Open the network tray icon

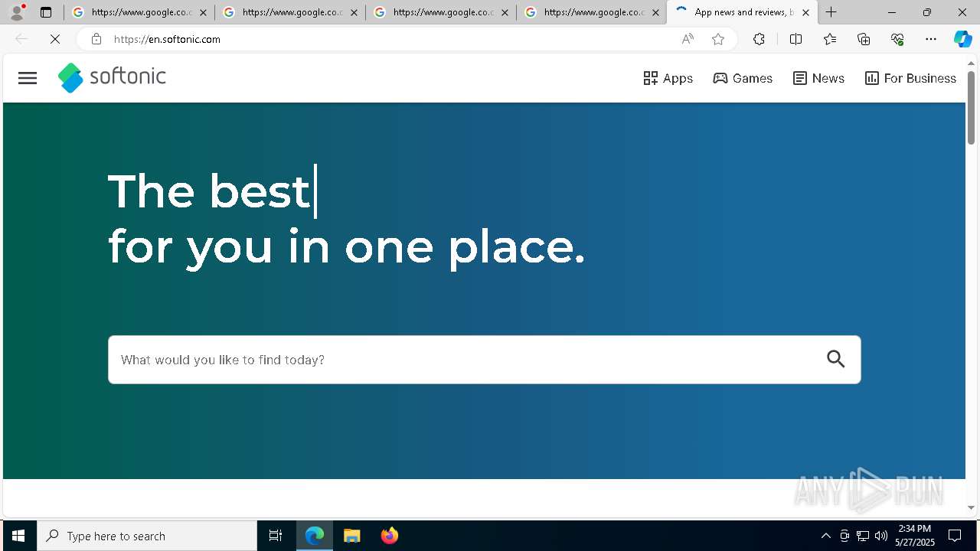click(863, 536)
